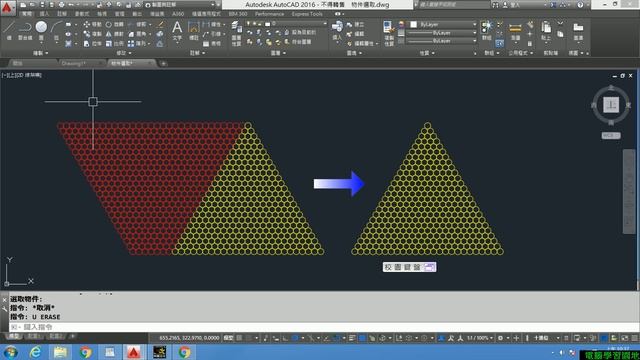Click the viewport controls label top-left

[22, 75]
